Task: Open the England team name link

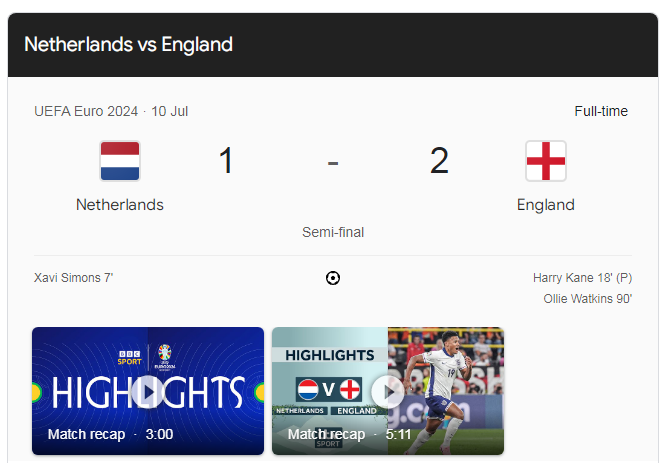Action: pyautogui.click(x=546, y=205)
